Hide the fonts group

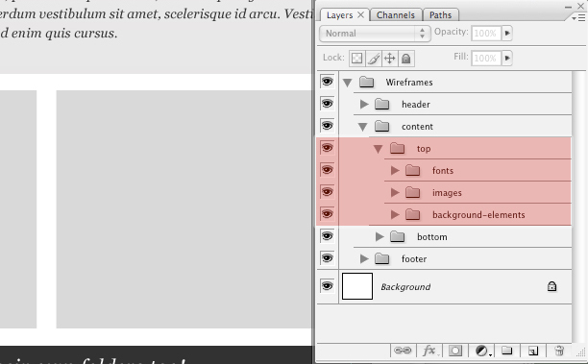327,170
